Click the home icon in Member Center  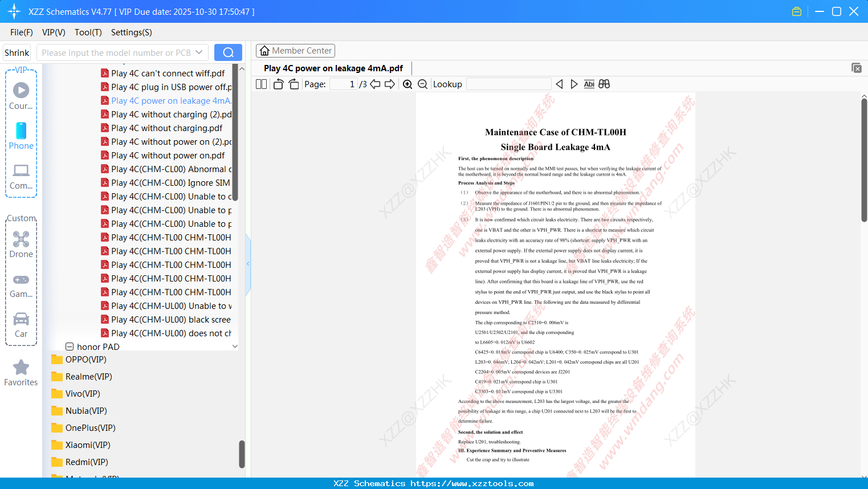tap(264, 51)
